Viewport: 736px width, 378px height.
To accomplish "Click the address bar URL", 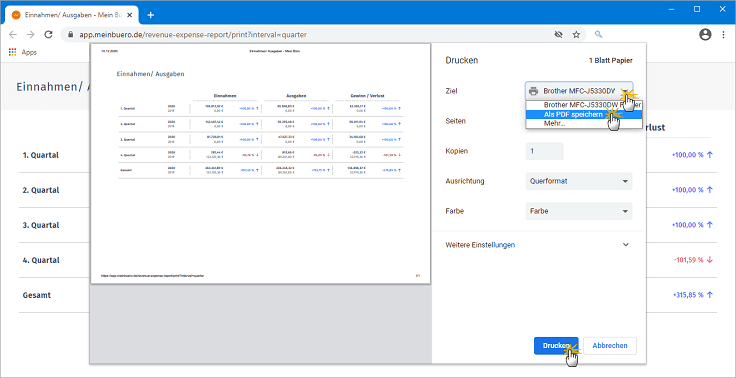I will coord(193,35).
